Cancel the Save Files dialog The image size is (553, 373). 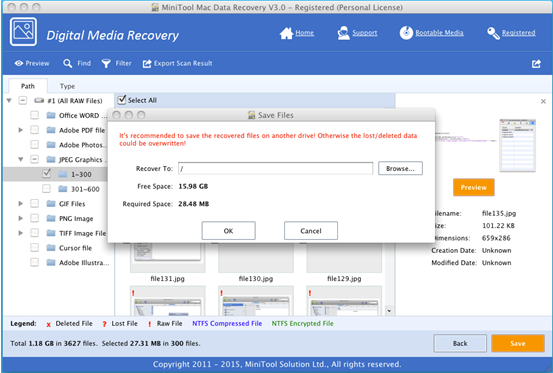[x=311, y=231]
